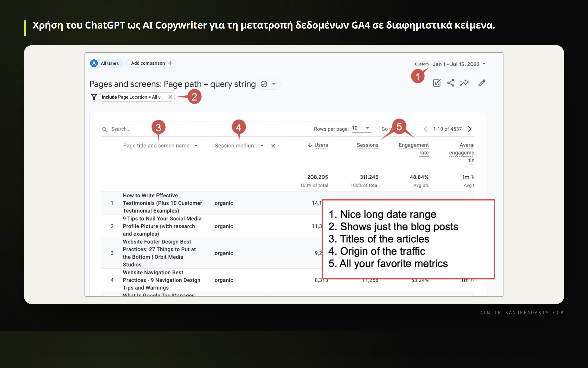Screen dimensions: 588x368
Task: Click the 'Website Footer Design Best Practices' title
Action: coord(159,253)
